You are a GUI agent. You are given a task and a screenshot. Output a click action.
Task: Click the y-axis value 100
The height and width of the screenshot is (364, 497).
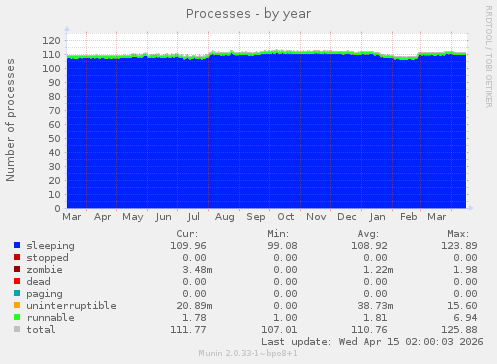point(51,69)
